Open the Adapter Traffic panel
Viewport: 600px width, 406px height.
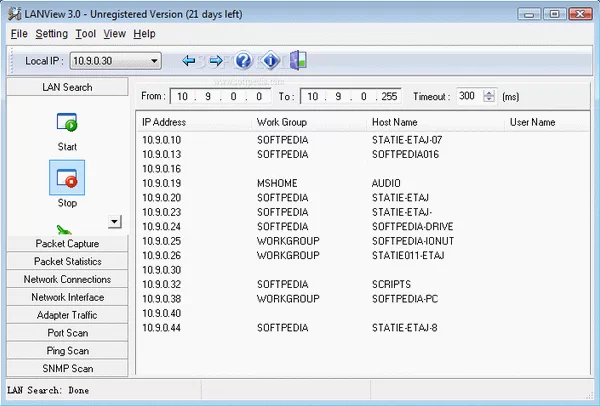(67, 315)
